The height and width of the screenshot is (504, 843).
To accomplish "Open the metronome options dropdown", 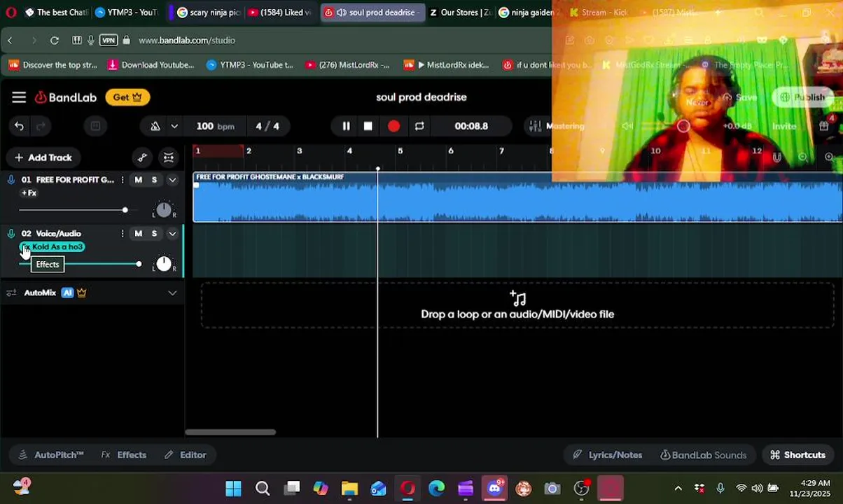I will click(174, 126).
